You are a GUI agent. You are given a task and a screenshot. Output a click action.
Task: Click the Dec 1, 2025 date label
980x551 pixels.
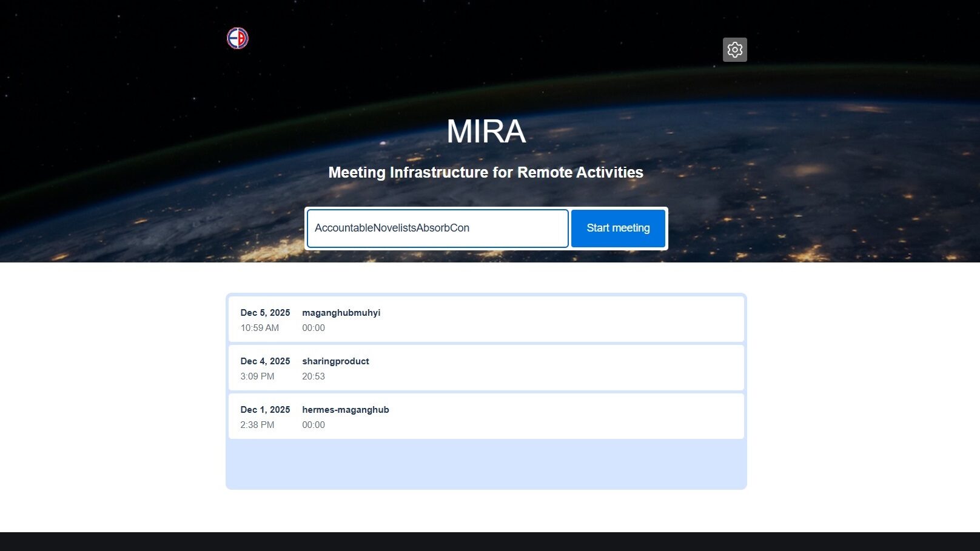coord(265,410)
